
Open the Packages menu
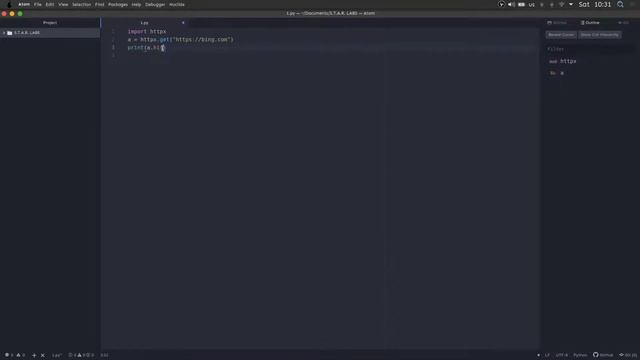tap(118, 4)
